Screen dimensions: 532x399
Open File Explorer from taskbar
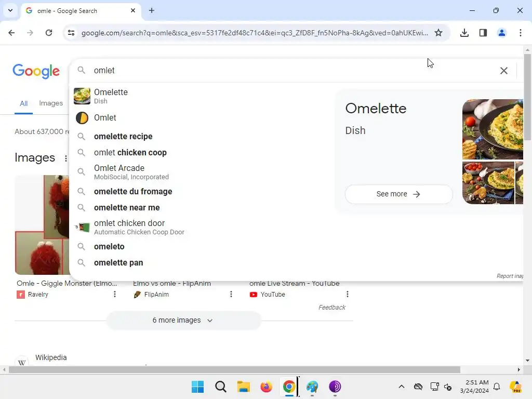[x=243, y=387]
